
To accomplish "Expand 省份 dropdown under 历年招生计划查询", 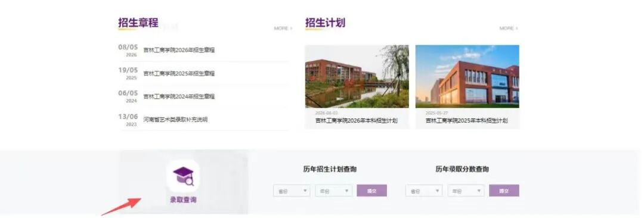I will pos(292,191).
